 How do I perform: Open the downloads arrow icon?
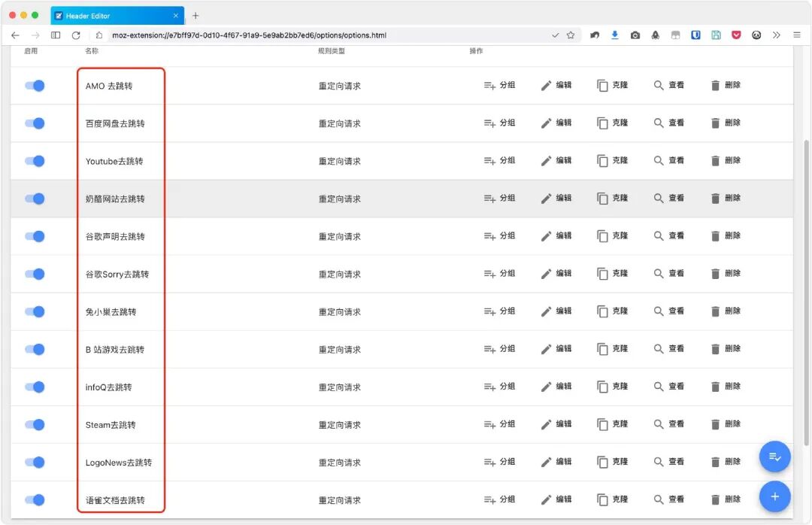tap(615, 35)
